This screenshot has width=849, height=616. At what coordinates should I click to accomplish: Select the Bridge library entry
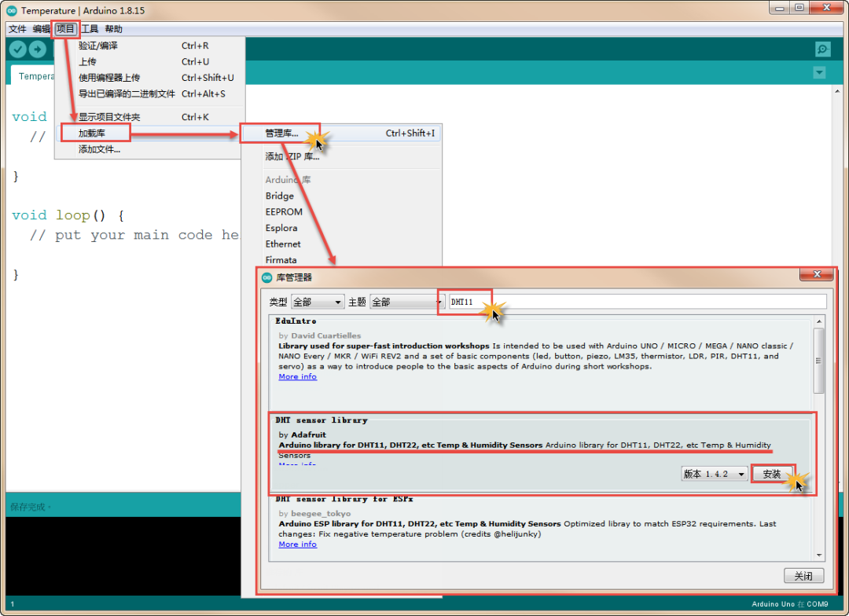click(279, 196)
